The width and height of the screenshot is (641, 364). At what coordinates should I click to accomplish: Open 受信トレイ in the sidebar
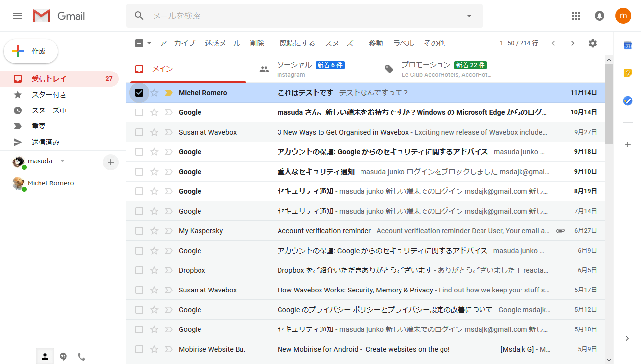(x=59, y=79)
